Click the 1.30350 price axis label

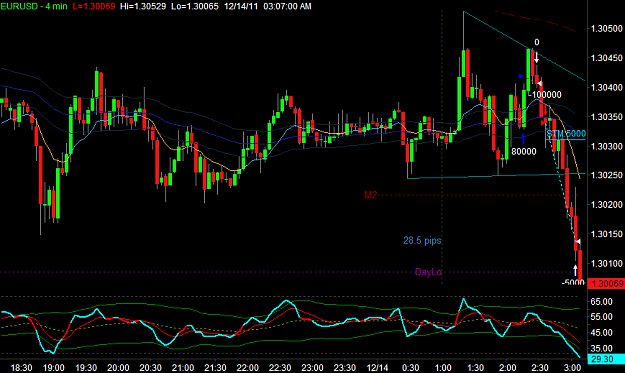tap(606, 117)
